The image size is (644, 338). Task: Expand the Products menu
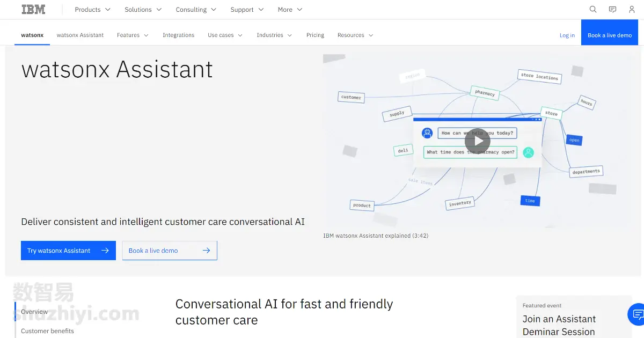[92, 9]
